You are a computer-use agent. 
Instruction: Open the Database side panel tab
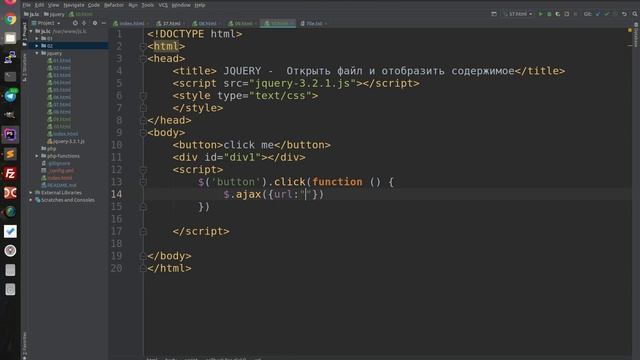(x=636, y=36)
